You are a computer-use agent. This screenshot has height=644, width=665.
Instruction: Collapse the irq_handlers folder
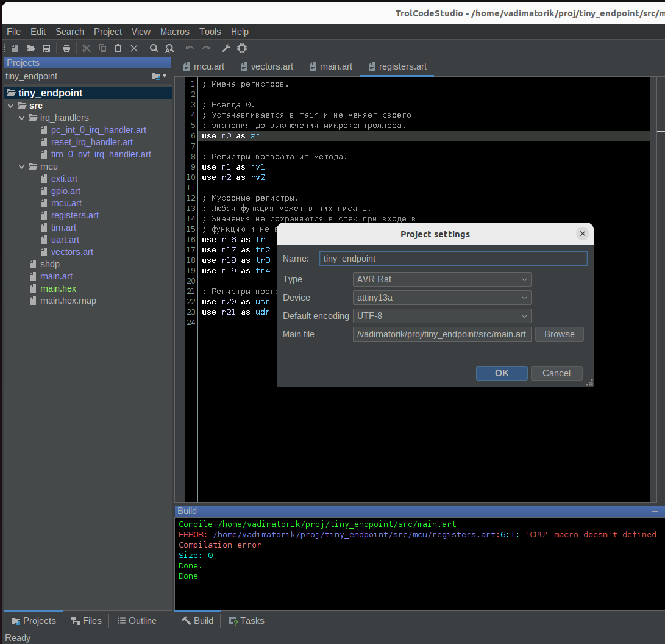(x=22, y=118)
